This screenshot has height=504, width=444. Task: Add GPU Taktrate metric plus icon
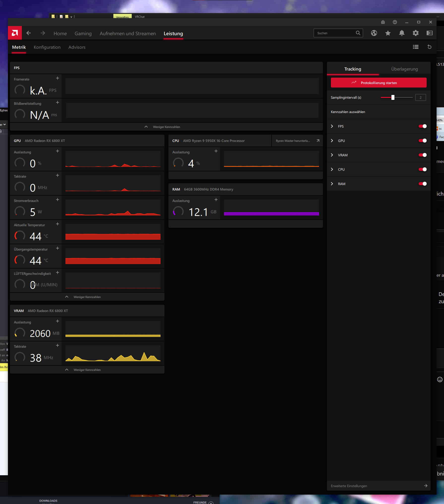tap(58, 175)
